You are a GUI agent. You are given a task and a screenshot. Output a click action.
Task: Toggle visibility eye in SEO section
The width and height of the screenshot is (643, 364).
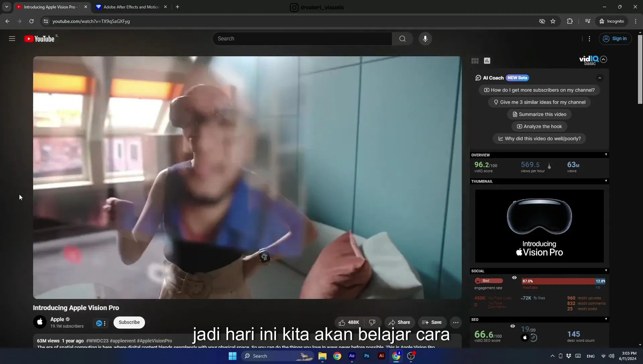pyautogui.click(x=513, y=326)
